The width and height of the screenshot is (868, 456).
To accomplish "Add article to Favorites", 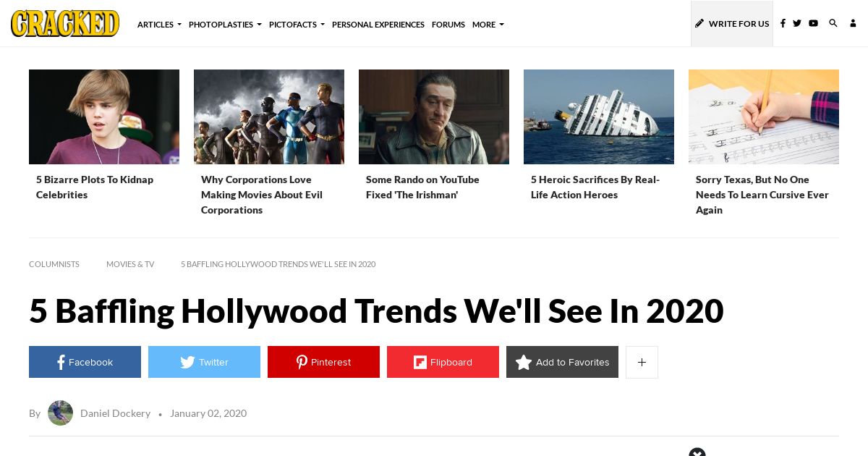I will 562,362.
